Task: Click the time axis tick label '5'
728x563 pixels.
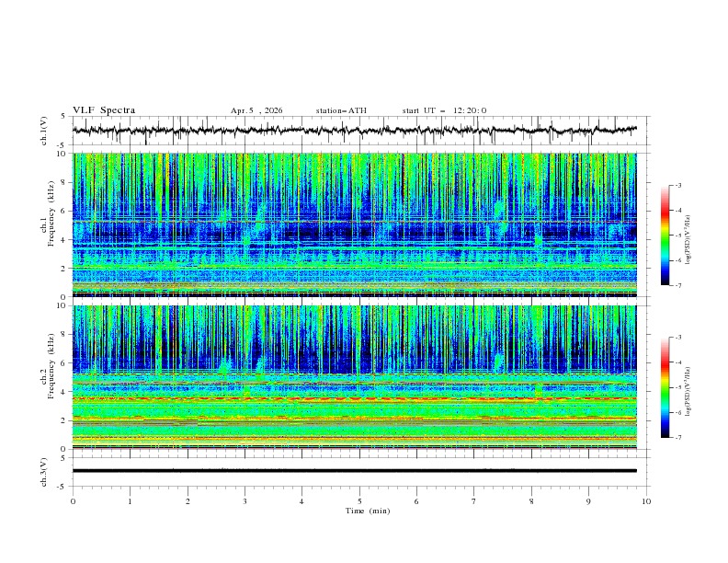Action: tap(359, 501)
